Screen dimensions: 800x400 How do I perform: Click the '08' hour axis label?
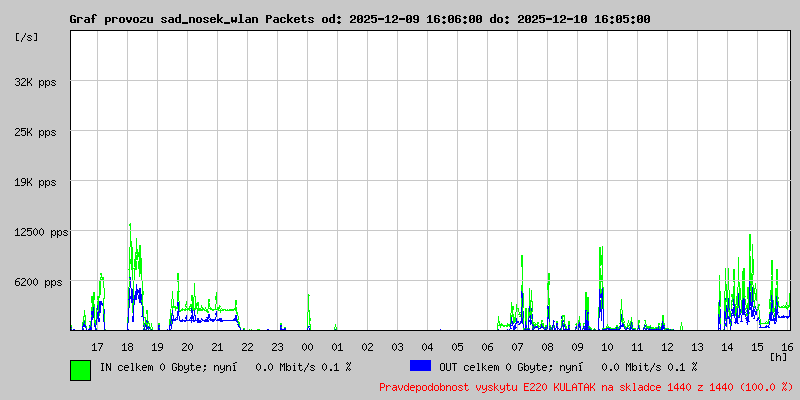[547, 347]
